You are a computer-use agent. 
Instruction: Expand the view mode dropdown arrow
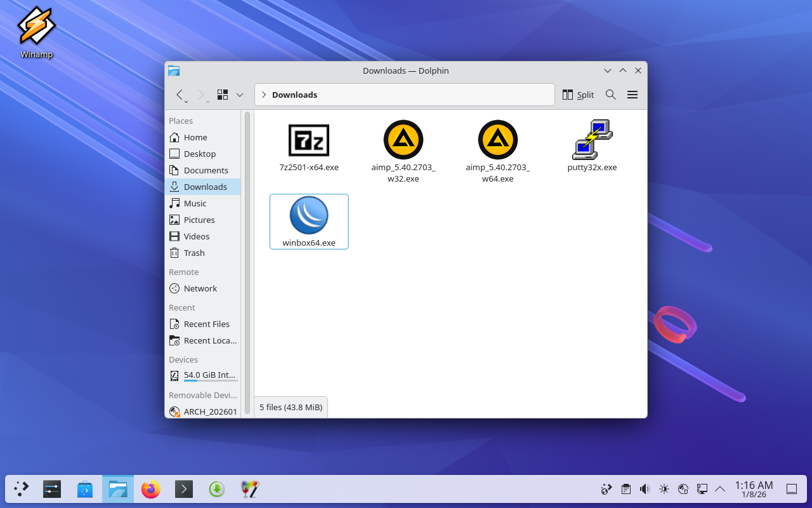[x=240, y=95]
